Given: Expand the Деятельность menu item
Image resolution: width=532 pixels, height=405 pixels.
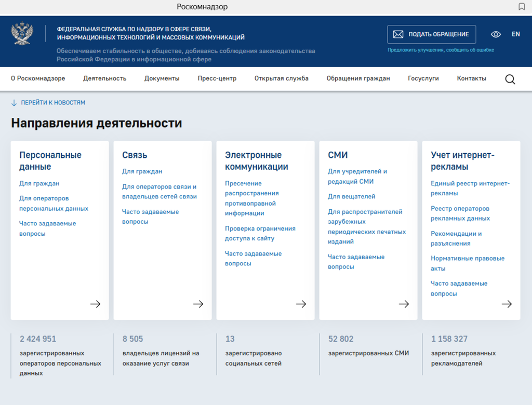Looking at the screenshot, I should (104, 78).
